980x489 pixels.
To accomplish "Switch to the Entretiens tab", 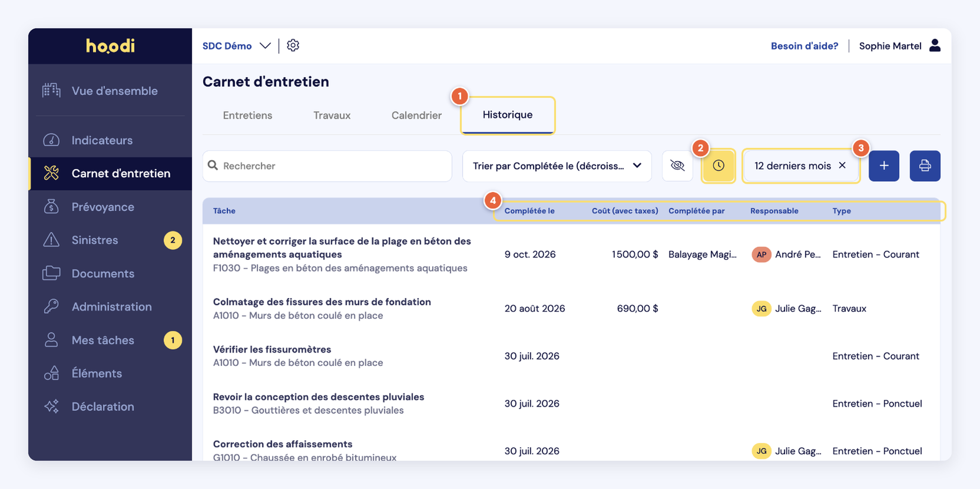I will [x=247, y=115].
